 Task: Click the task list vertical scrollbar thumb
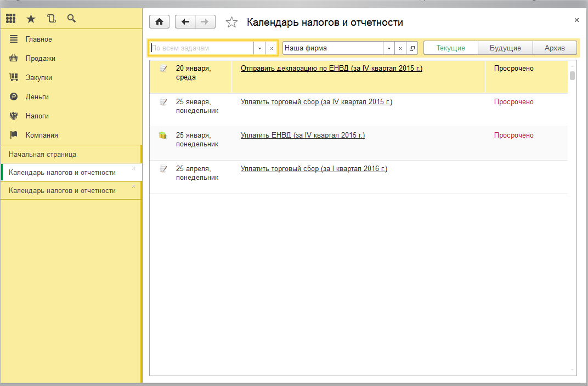click(572, 76)
